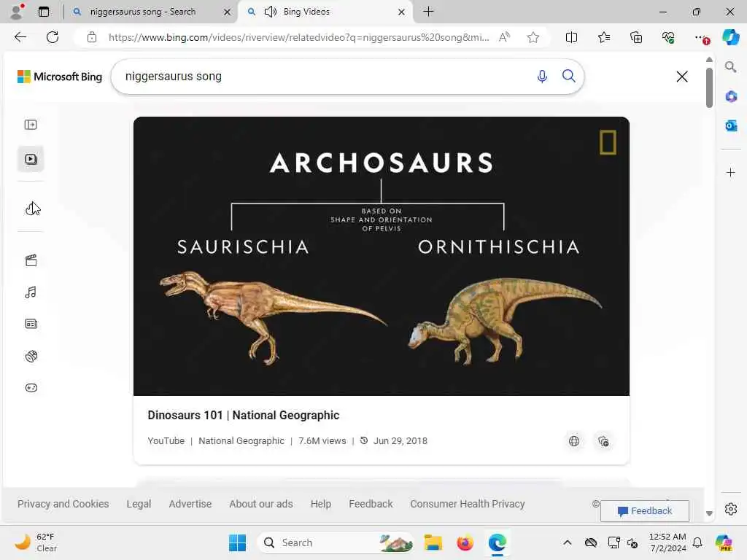Expand the Bing left navigation panel

click(31, 125)
